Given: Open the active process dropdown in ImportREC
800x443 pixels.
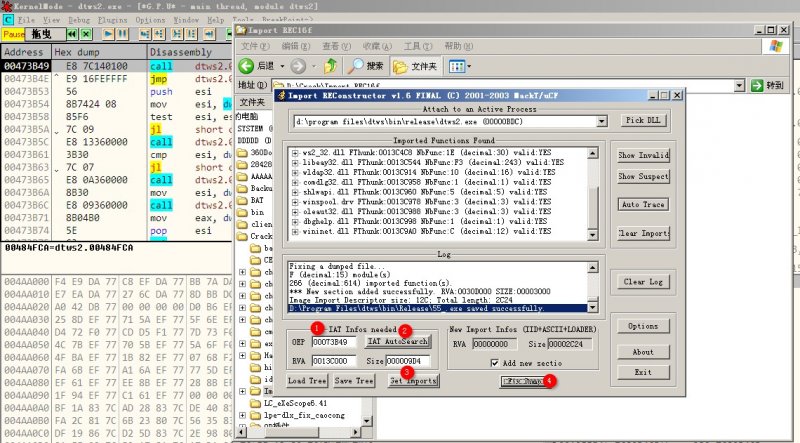Looking at the screenshot, I should point(602,121).
